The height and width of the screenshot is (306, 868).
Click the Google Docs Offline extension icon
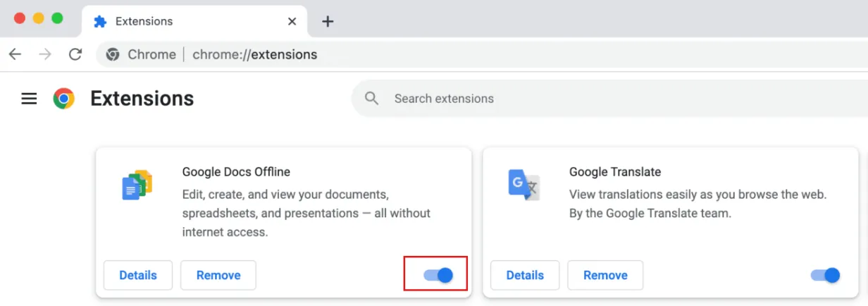[137, 186]
